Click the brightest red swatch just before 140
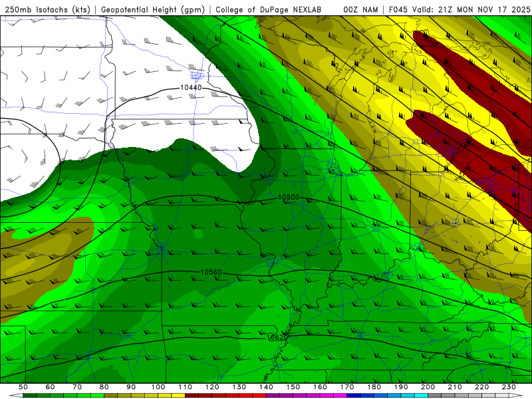 point(259,396)
